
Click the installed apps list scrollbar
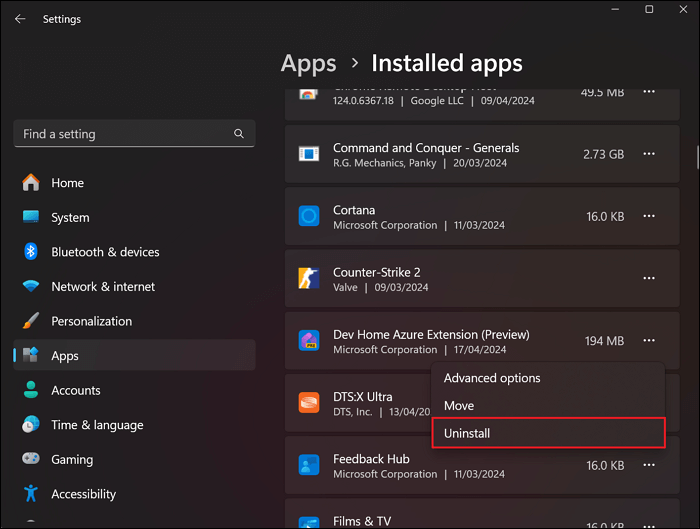(696, 158)
